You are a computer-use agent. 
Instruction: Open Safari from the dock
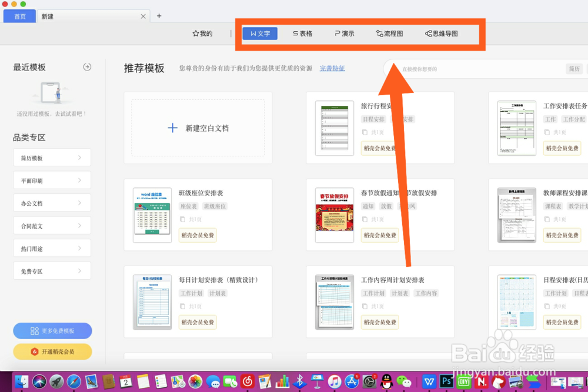coord(74,382)
